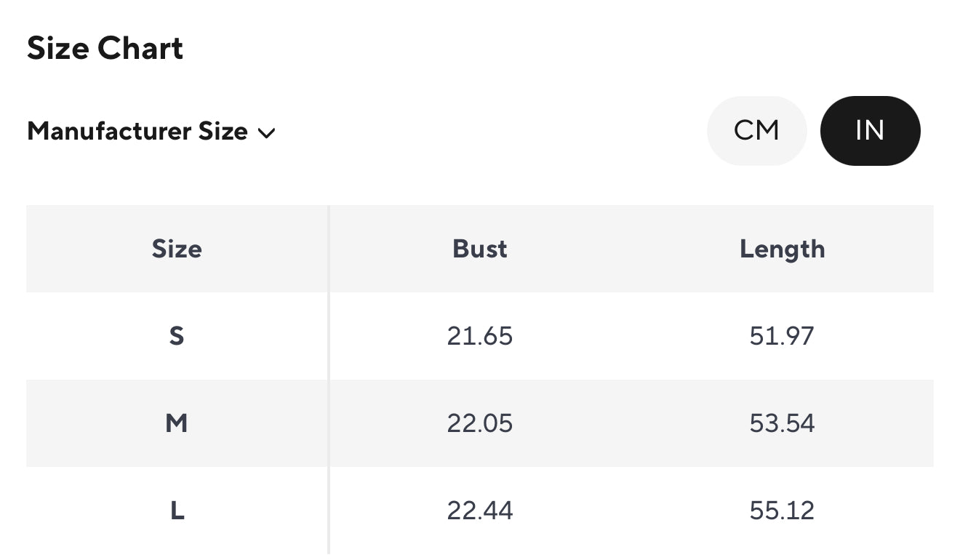Click the length value 51.97
The height and width of the screenshot is (560, 960).
click(x=782, y=336)
